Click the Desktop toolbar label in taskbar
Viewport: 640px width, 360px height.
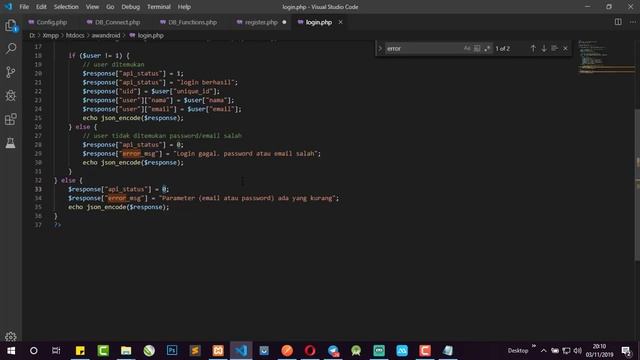tap(518, 351)
